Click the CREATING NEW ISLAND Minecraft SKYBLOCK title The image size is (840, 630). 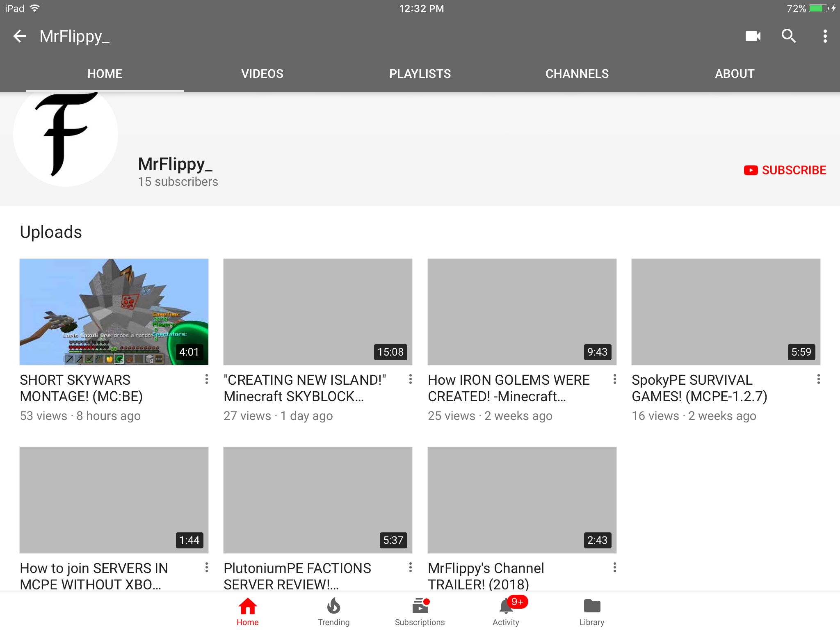pos(305,388)
